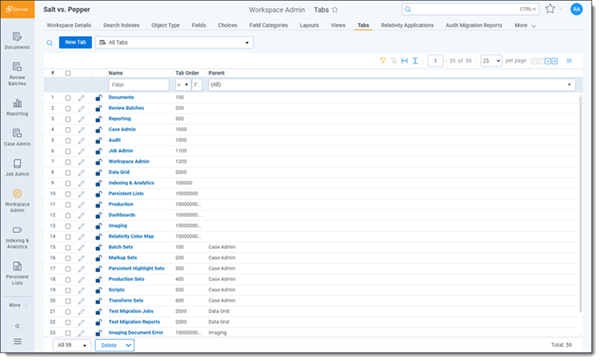
Task: Open the Parent (All) filter dropdown
Action: pyautogui.click(x=391, y=85)
